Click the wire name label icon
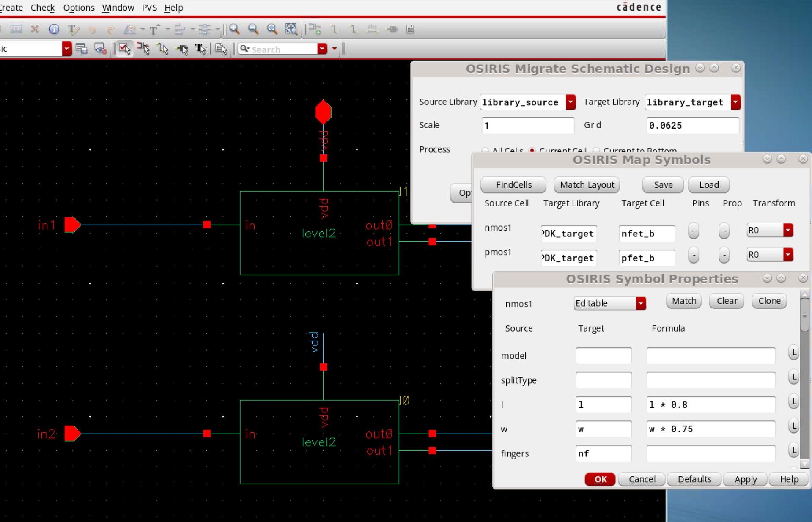 (x=372, y=29)
